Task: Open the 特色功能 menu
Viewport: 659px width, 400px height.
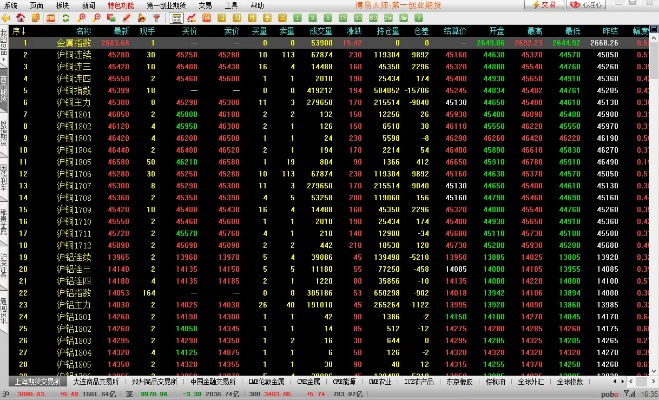Action: [119, 5]
